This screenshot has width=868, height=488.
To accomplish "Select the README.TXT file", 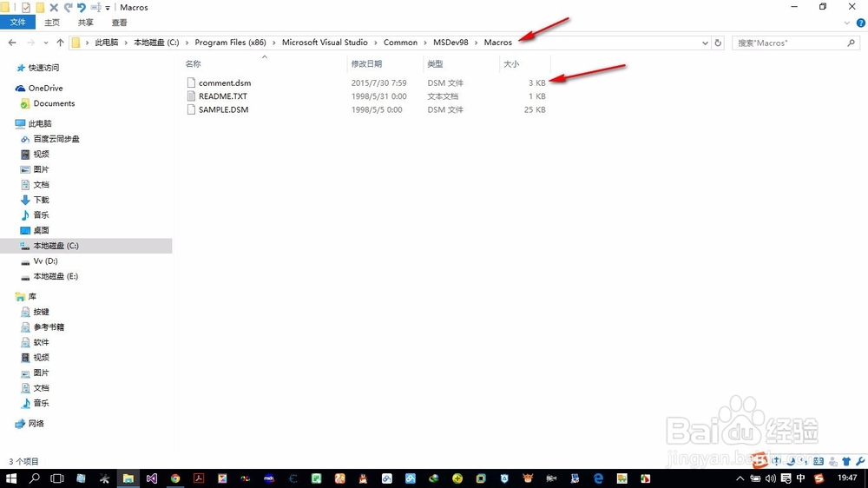I will click(222, 96).
